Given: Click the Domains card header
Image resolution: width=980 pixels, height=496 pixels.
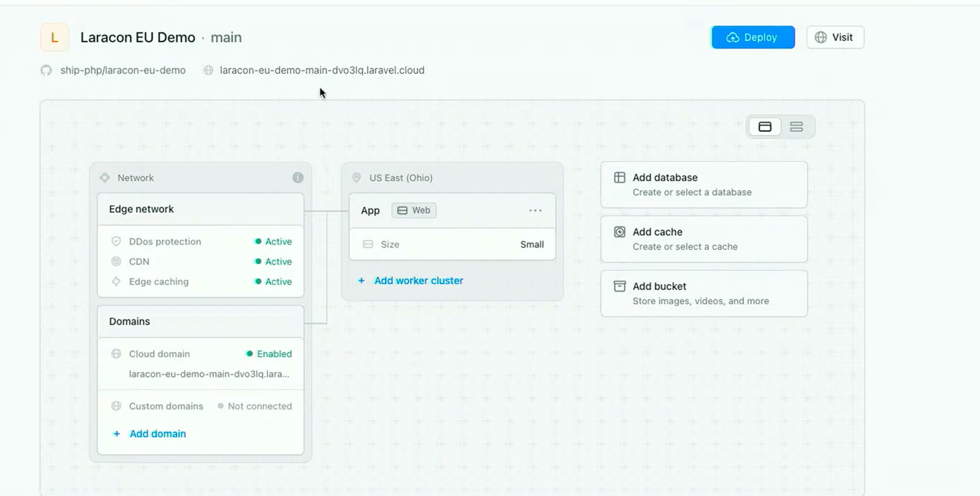Looking at the screenshot, I should click(x=200, y=321).
